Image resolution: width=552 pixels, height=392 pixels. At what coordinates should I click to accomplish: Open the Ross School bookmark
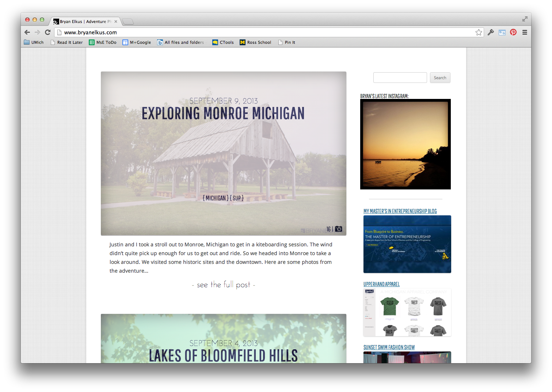255,42
